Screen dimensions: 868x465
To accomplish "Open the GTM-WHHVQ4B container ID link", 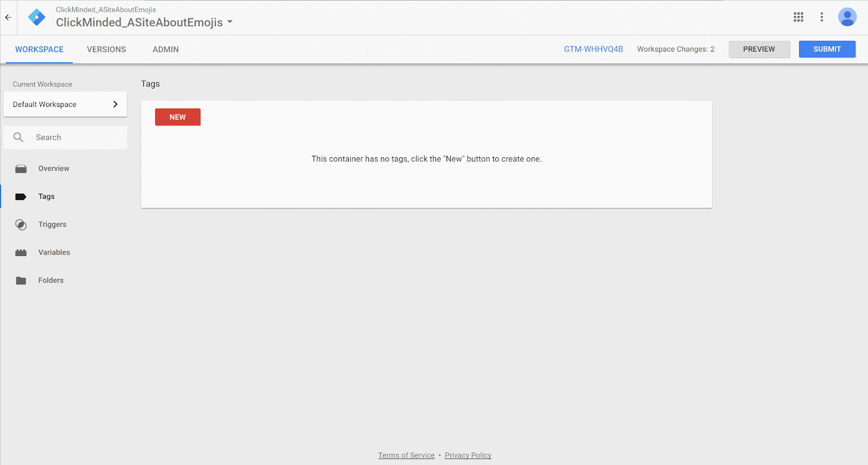I will 593,49.
